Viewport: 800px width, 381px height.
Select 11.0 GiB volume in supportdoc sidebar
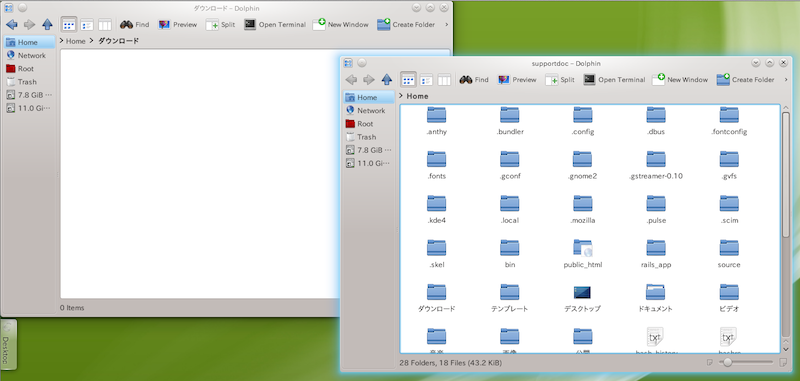368,163
